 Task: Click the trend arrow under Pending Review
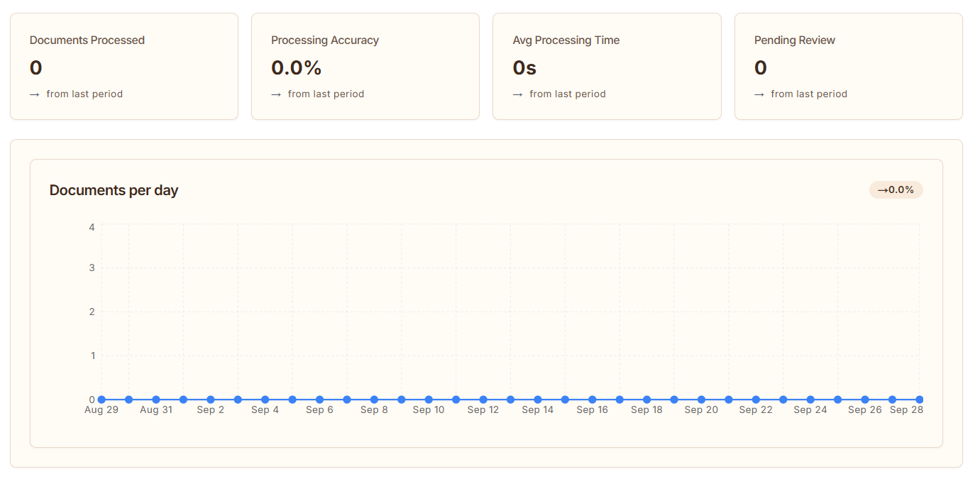click(759, 94)
